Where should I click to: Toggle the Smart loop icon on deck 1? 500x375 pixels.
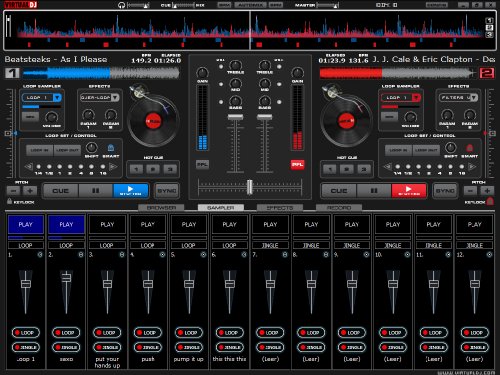(x=111, y=148)
